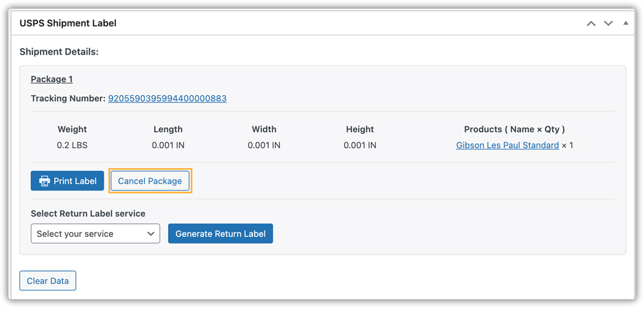644x309 pixels.
Task: Click the Shipment Details heading
Action: click(x=59, y=51)
